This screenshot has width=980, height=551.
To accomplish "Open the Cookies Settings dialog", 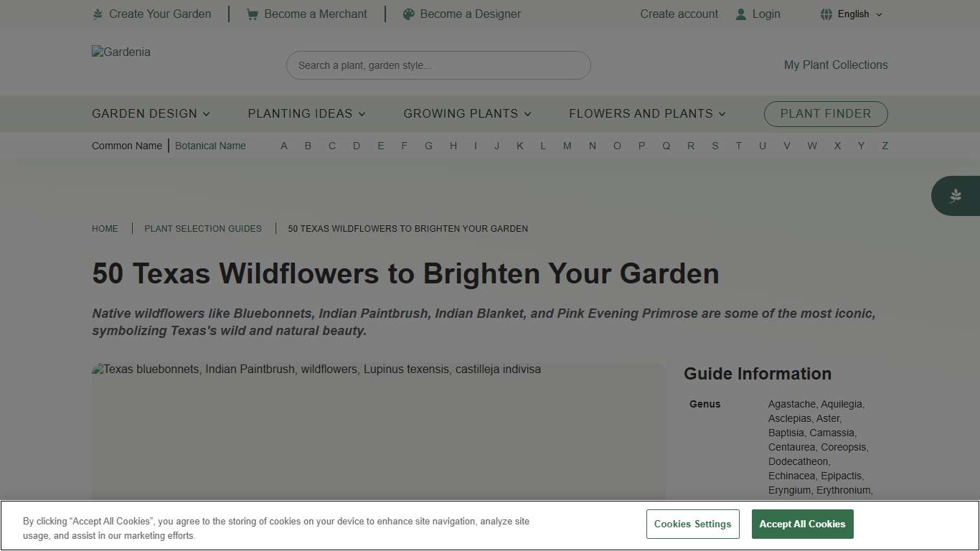I will point(692,524).
